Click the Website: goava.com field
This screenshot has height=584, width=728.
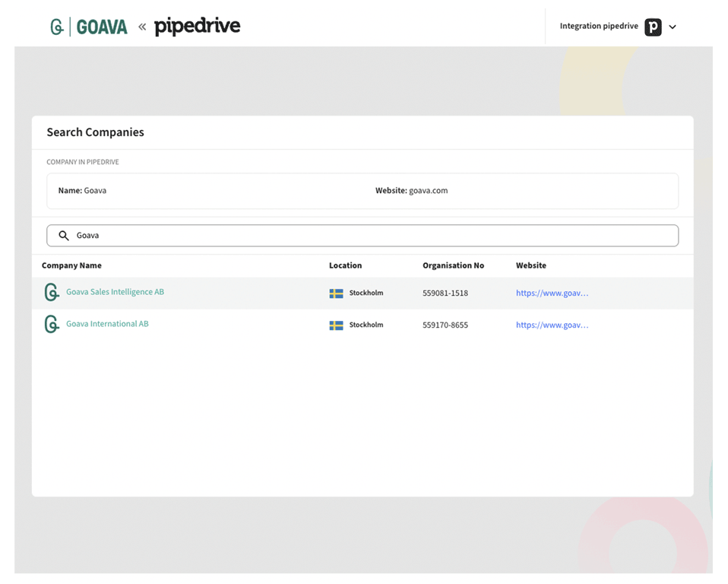(411, 191)
